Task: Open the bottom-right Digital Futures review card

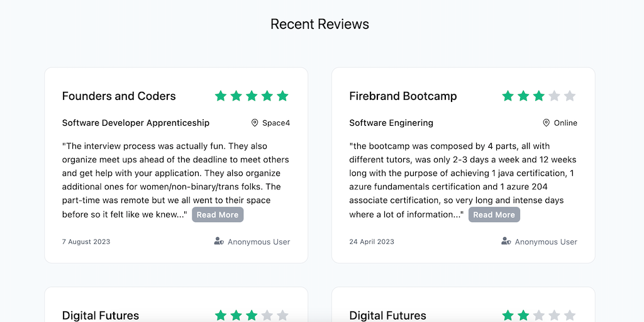Action: click(387, 315)
